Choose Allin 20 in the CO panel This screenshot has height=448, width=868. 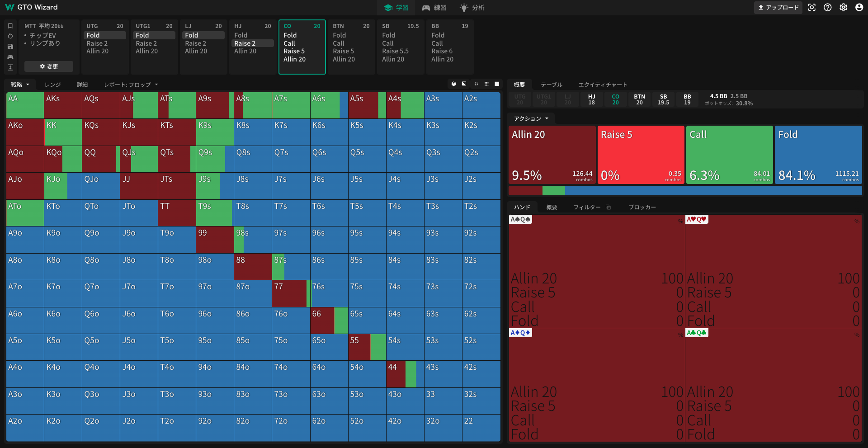294,59
